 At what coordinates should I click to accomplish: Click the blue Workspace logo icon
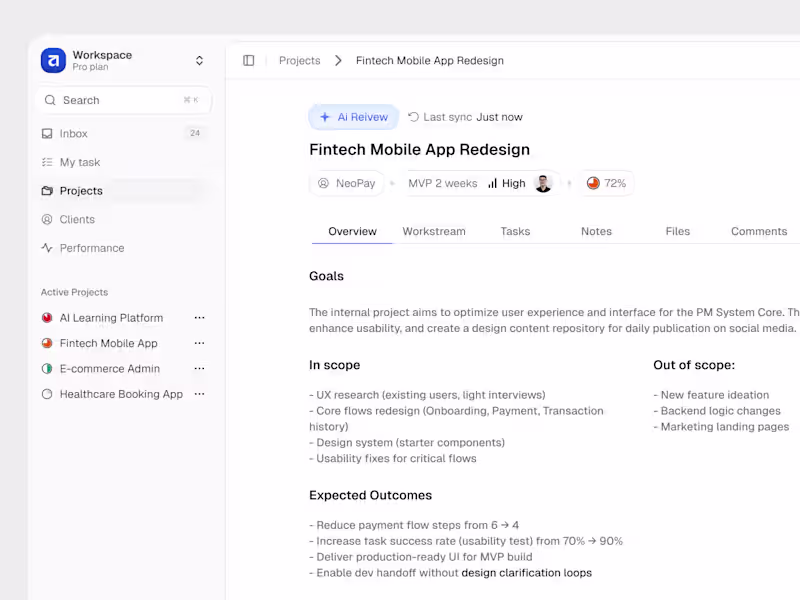(x=53, y=61)
